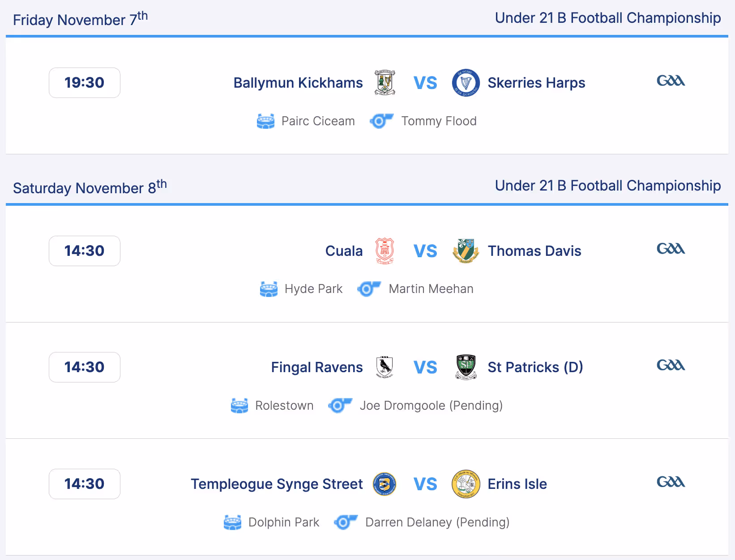Click the stadium icon beside Dolphin Park
The width and height of the screenshot is (735, 560).
pyautogui.click(x=232, y=522)
